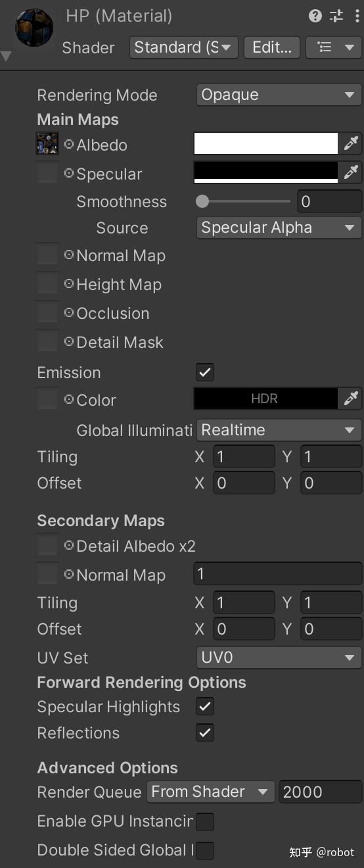This screenshot has height=868, width=364.
Task: Click the Emission Color eyedropper icon
Action: tap(351, 398)
